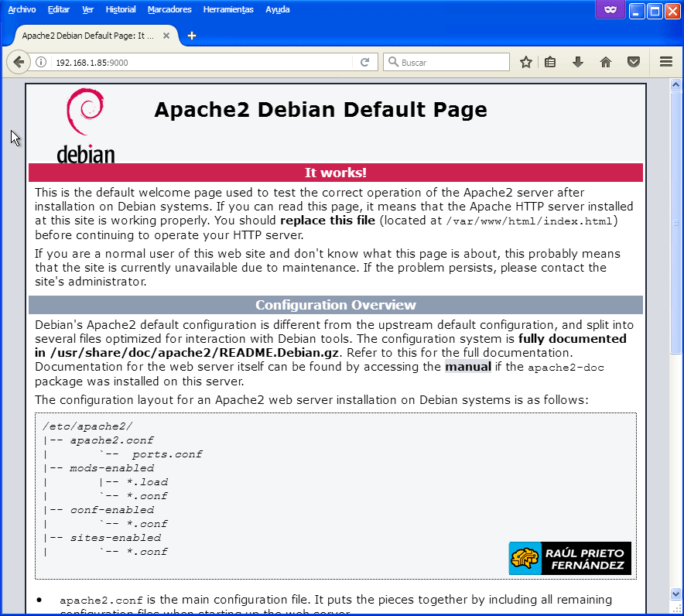Open the Pocket icon in toolbar
Image resolution: width=684 pixels, height=616 pixels.
coord(633,63)
